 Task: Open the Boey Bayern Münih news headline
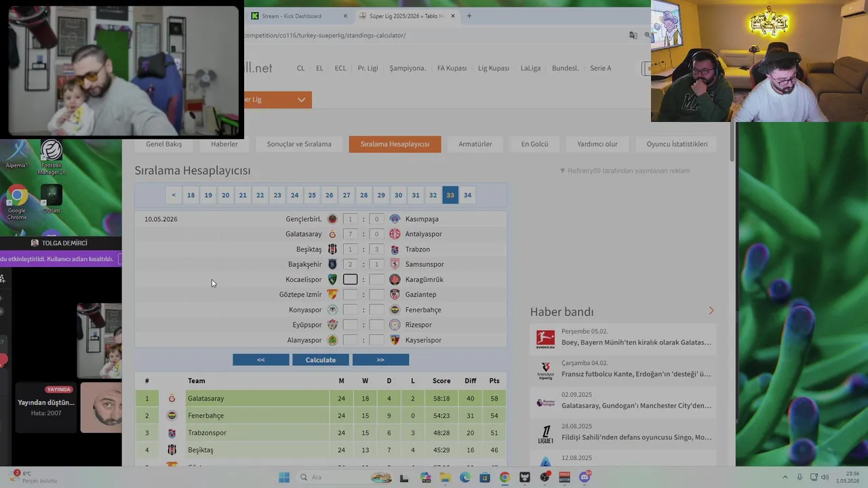636,342
